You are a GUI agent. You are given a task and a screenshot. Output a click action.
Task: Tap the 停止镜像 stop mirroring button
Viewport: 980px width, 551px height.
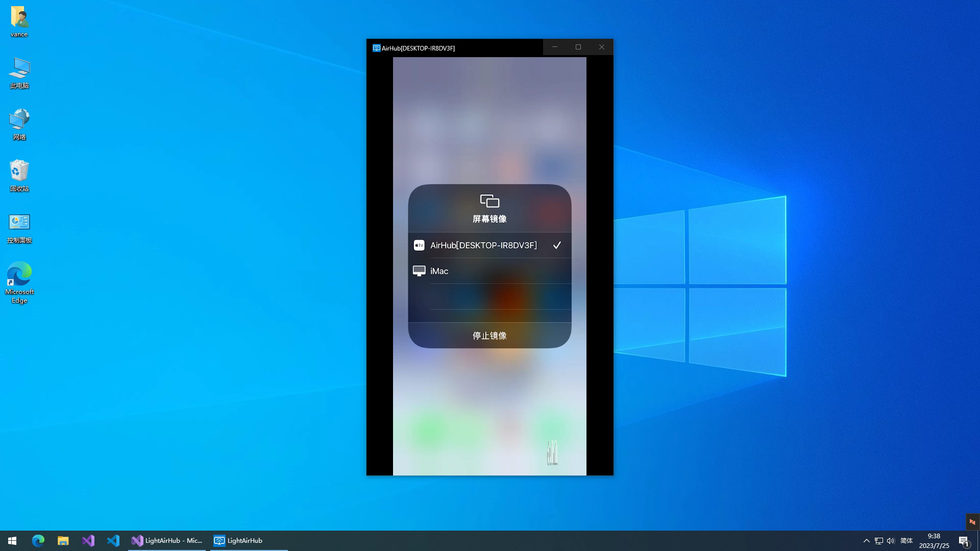(x=489, y=336)
